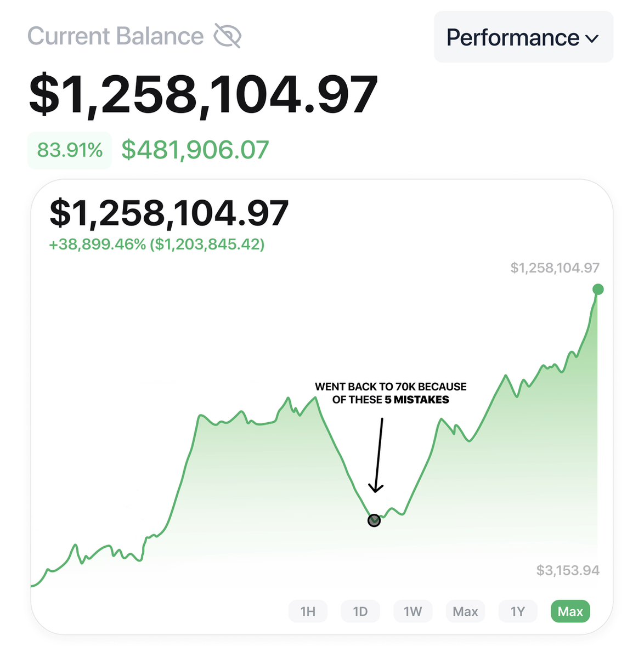
Task: Click the gray circle marker at chart low
Action: point(374,520)
